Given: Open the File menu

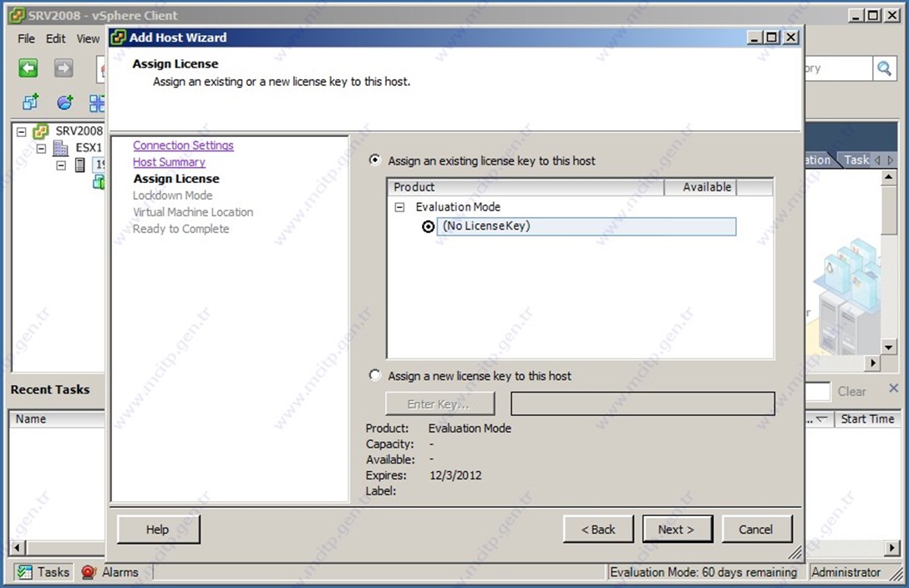Looking at the screenshot, I should pos(26,38).
